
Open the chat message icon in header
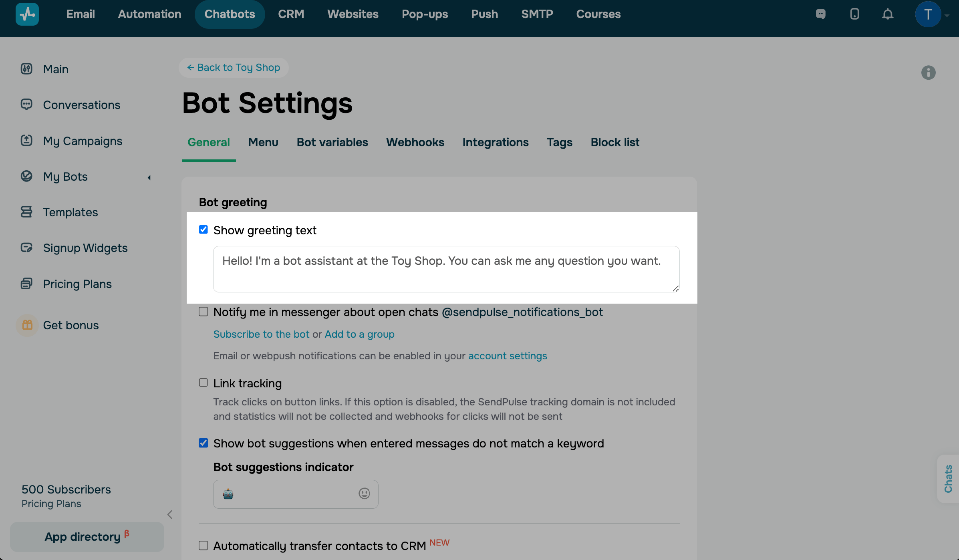[x=820, y=14]
